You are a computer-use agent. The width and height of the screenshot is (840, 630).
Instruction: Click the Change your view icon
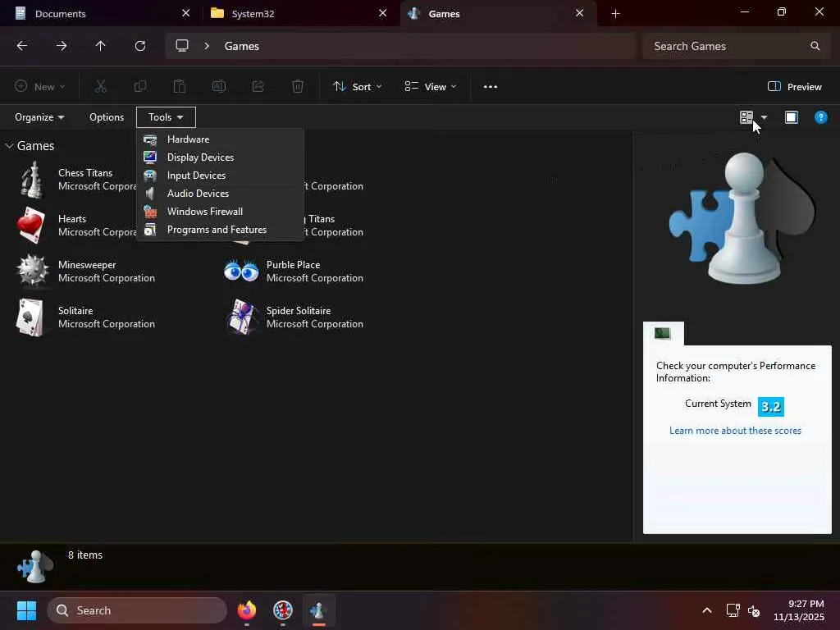[746, 117]
